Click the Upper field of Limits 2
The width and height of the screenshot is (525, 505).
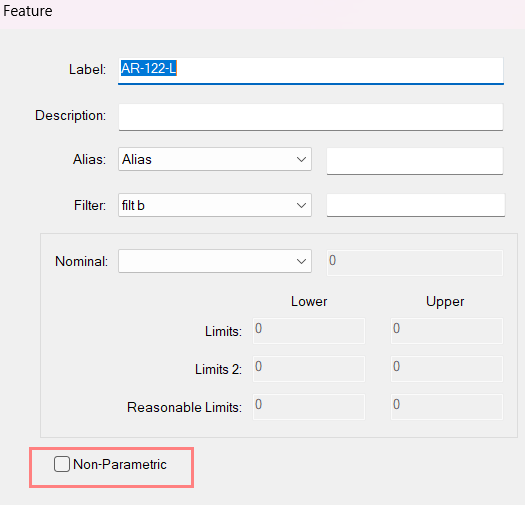click(x=447, y=369)
